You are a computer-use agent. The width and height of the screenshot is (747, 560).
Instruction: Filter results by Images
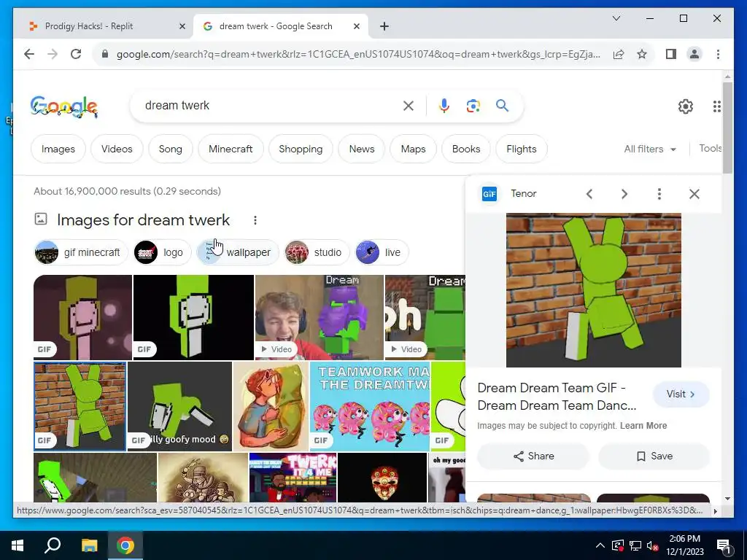click(58, 149)
